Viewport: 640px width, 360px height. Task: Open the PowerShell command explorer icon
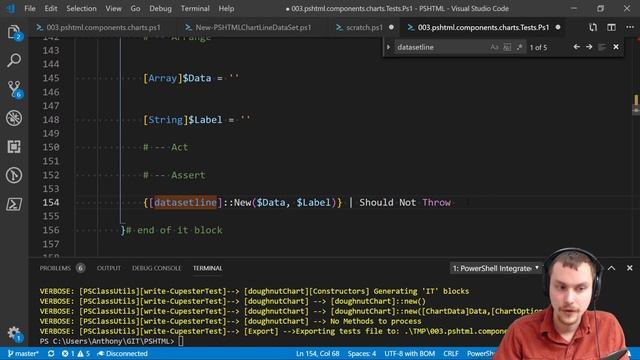tap(14, 204)
